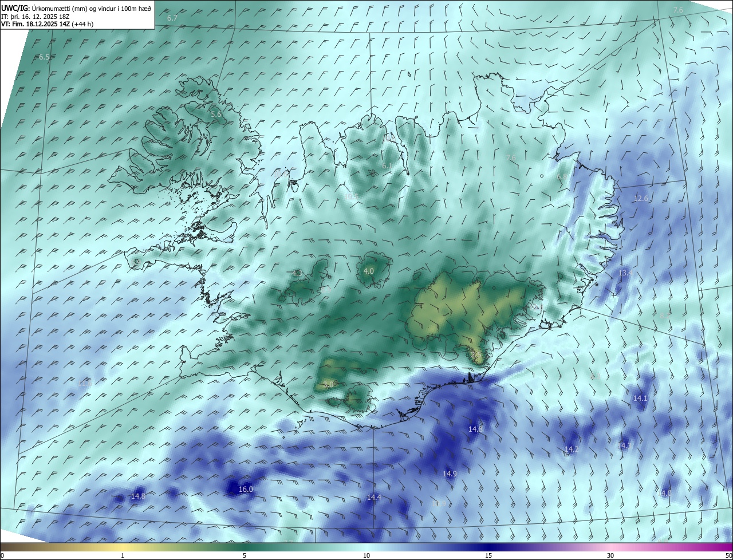Image resolution: width=733 pixels, height=560 pixels.
Task: Click the 0 tick on the color scale
Action: tap(2, 556)
